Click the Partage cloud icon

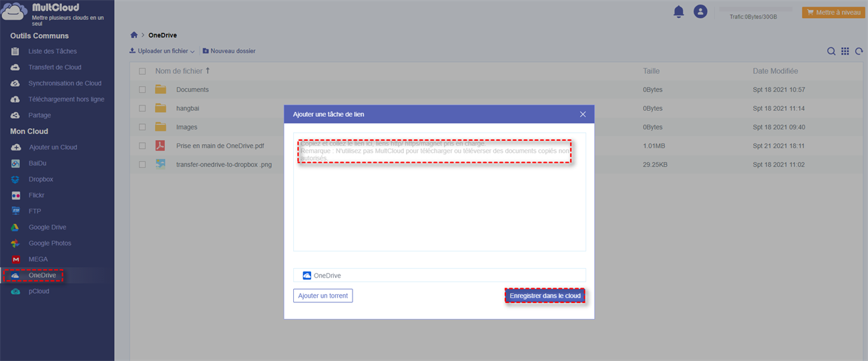pos(15,115)
